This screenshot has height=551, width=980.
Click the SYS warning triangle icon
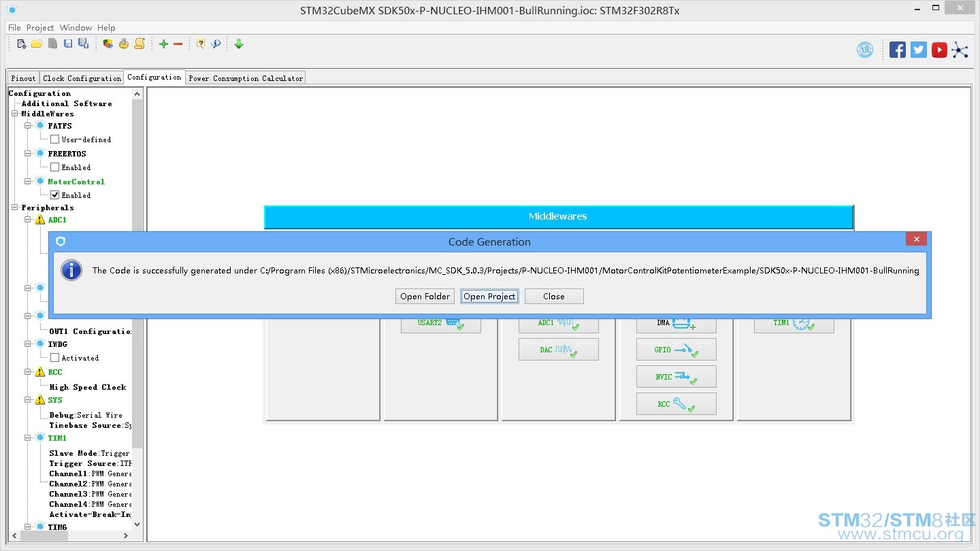click(x=39, y=400)
